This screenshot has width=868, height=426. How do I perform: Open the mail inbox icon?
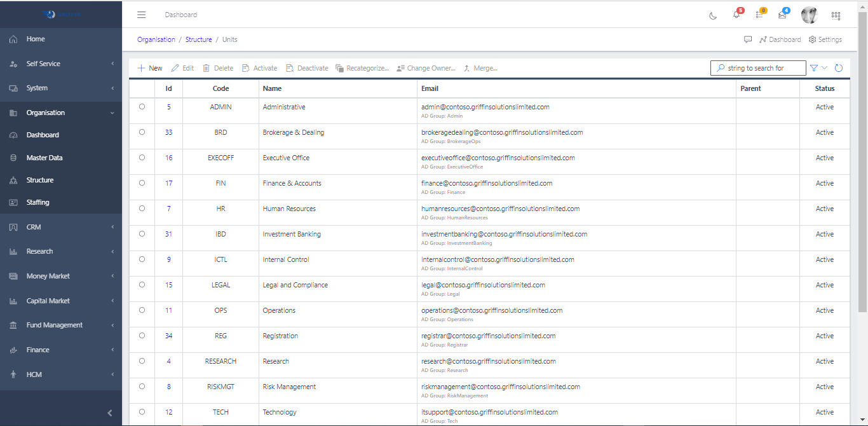tap(782, 15)
